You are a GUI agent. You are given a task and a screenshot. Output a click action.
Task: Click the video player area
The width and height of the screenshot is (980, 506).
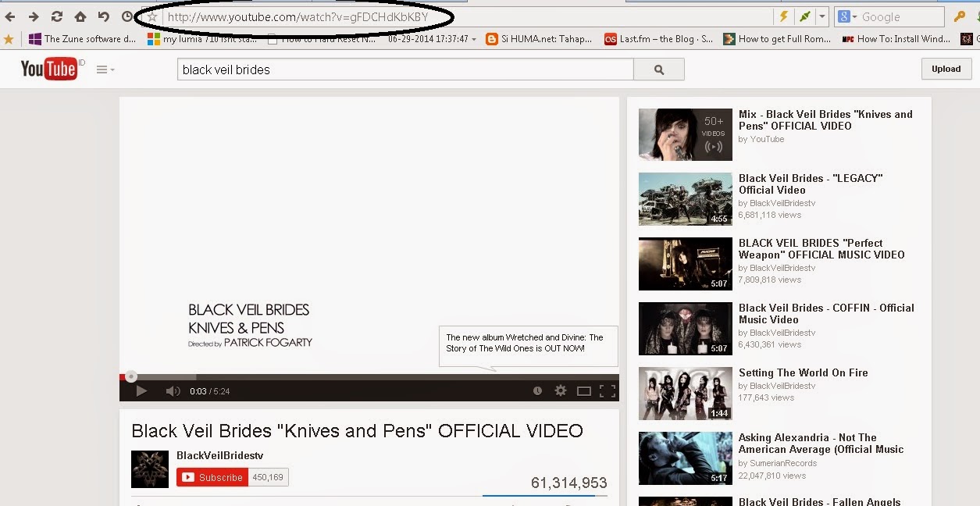tap(369, 234)
